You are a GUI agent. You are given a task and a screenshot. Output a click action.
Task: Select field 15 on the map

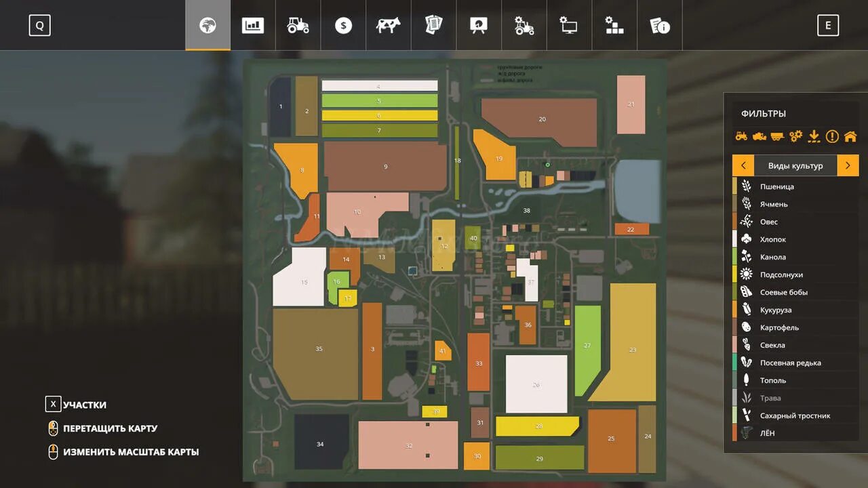point(300,277)
